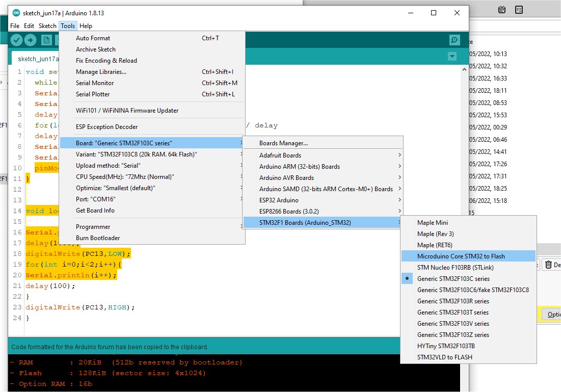The image size is (561, 392).
Task: Expand the ESP32 Arduino submenu
Action: (323, 200)
